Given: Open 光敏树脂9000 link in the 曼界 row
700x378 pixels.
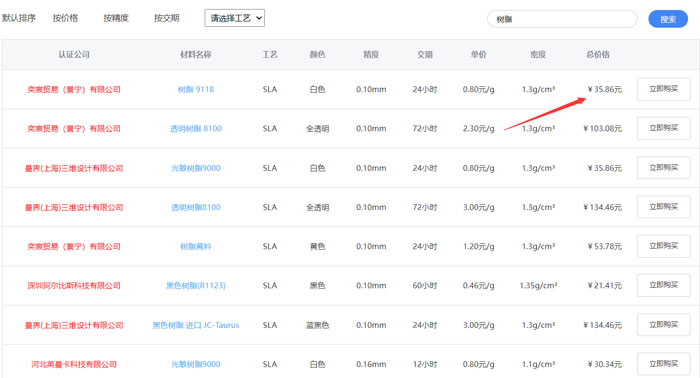Looking at the screenshot, I should 196,168.
